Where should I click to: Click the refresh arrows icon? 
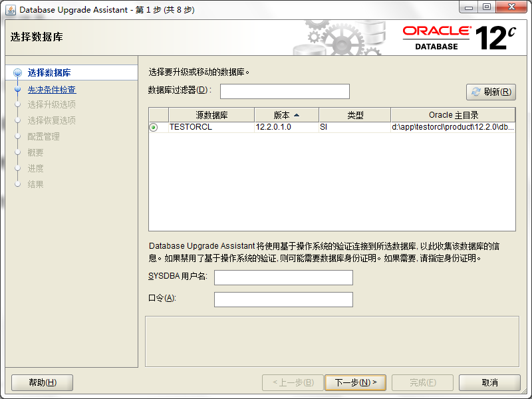(x=476, y=92)
